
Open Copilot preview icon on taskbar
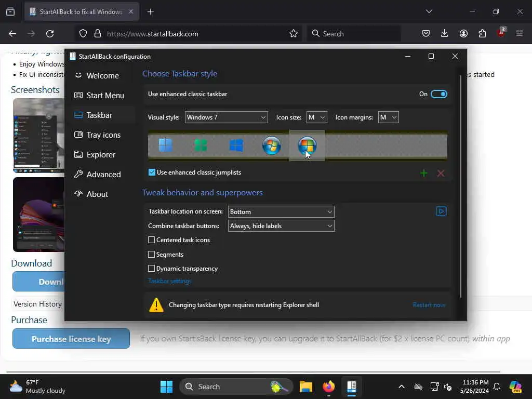point(515,387)
